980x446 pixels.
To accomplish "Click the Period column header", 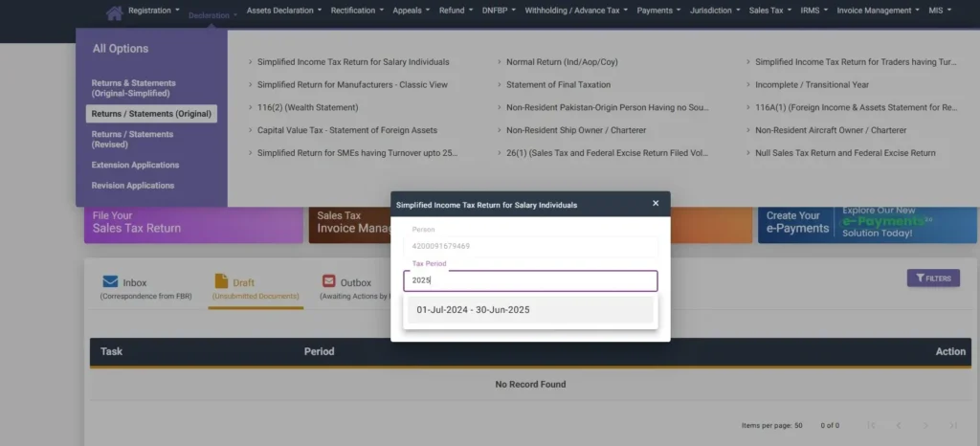I will click(x=319, y=351).
